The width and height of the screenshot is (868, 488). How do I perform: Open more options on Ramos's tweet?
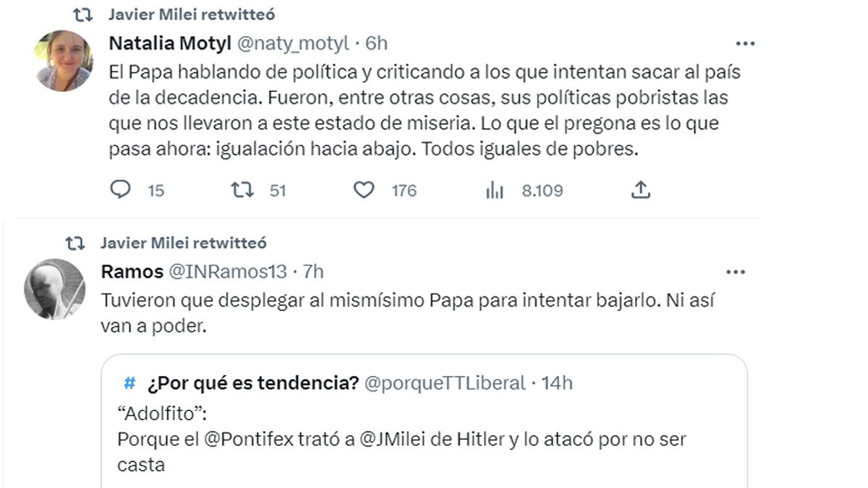click(735, 273)
